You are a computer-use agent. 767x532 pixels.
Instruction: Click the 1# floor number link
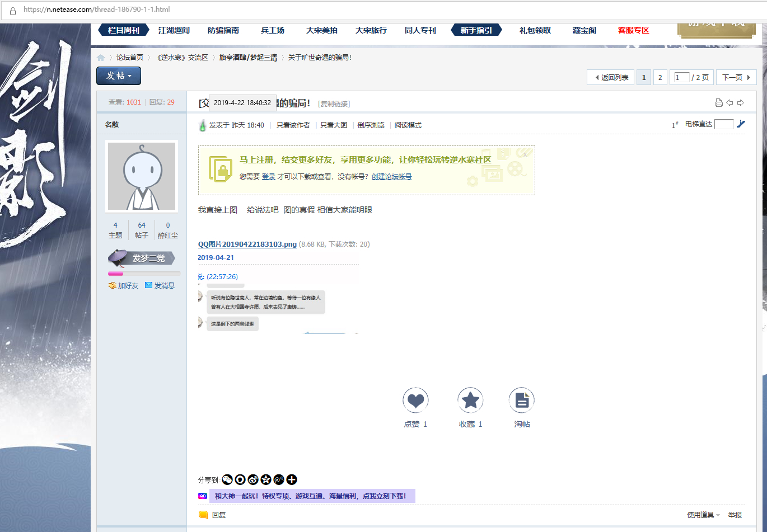click(x=675, y=125)
